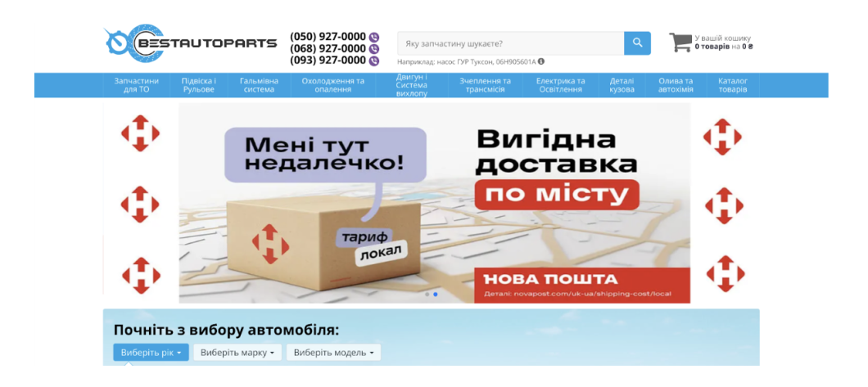This screenshot has width=868, height=387.
Task: Click Viber icon next to (068) number
Action: point(374,49)
